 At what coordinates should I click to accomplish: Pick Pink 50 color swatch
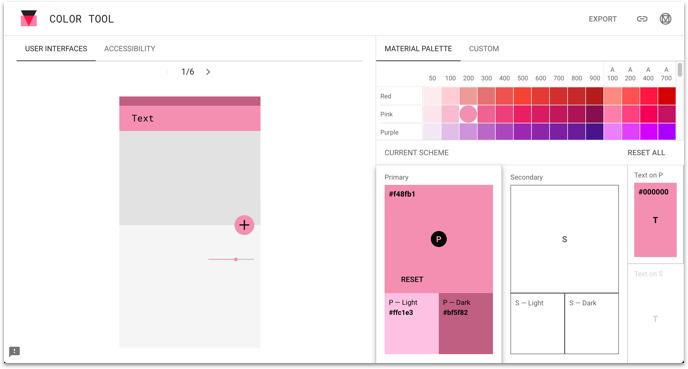tap(432, 114)
